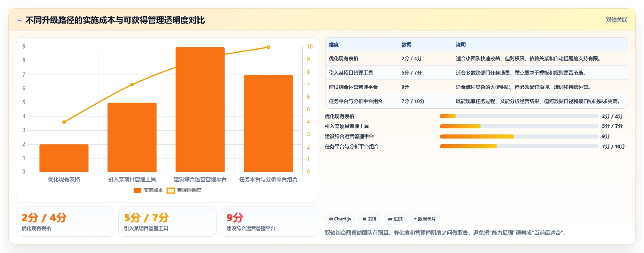
Task: Select the 9分 data card
Action: [270, 222]
